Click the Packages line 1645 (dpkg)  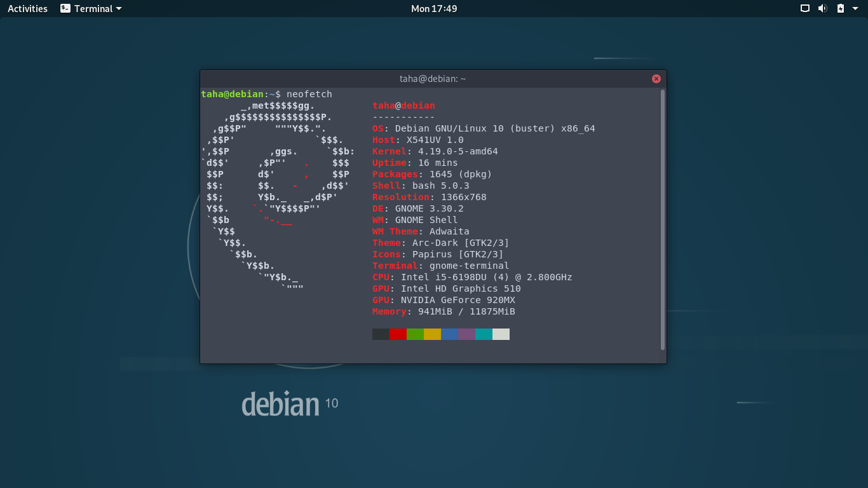[x=432, y=174]
